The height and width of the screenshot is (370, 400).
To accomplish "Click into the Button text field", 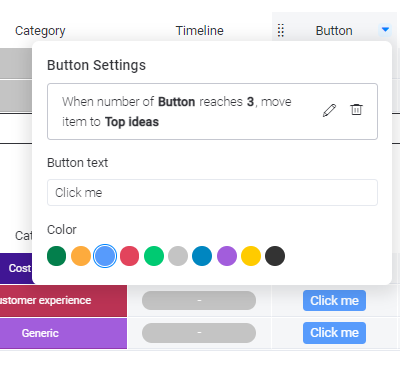I will pyautogui.click(x=212, y=193).
